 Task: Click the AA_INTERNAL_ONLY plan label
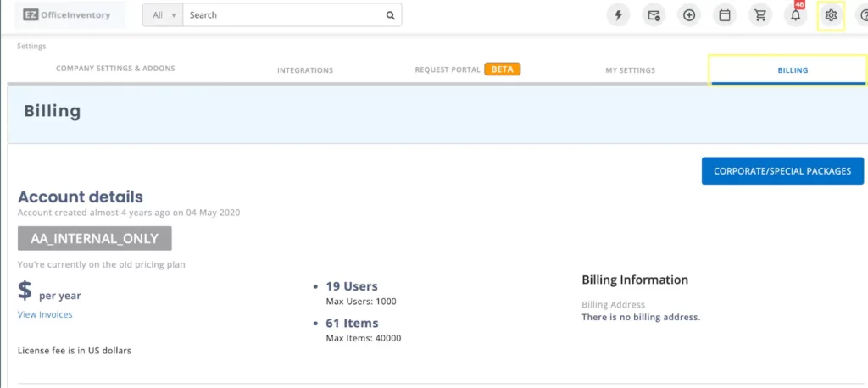(x=95, y=239)
